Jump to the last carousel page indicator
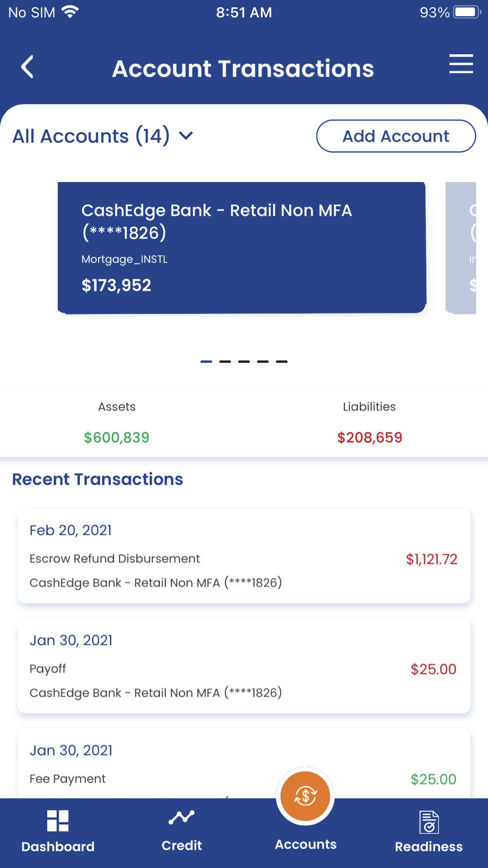The width and height of the screenshot is (488, 868). (x=282, y=362)
